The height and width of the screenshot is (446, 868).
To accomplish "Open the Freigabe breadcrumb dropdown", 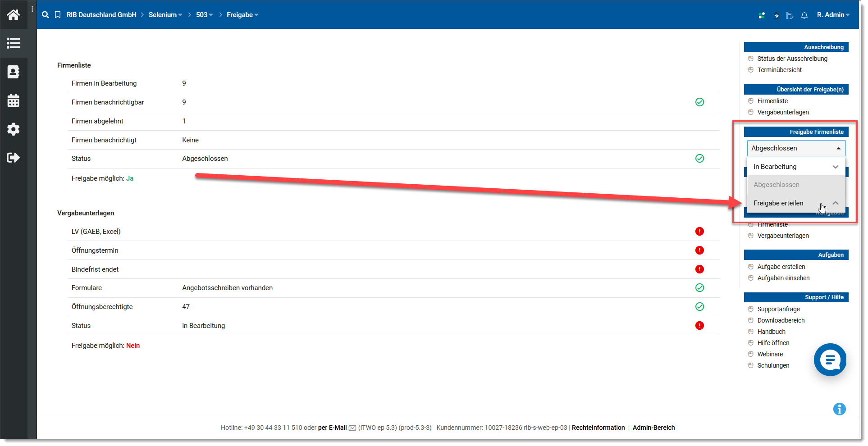I will (x=242, y=15).
